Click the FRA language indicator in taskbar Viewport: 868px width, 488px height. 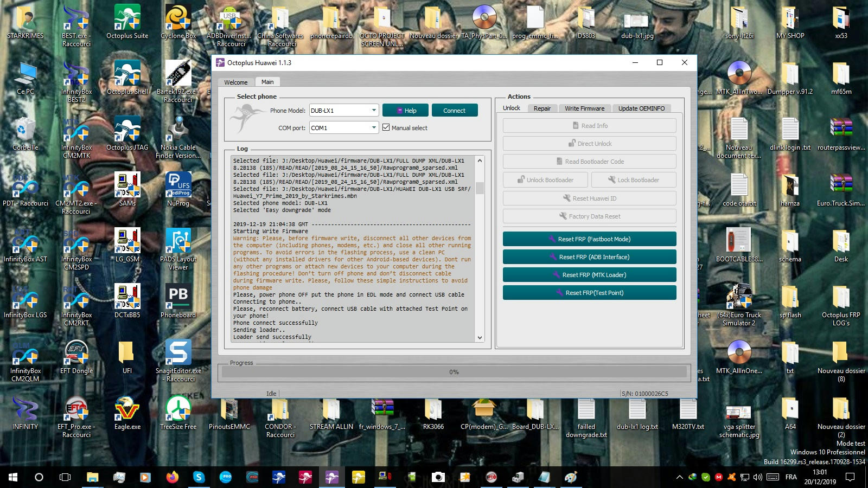[x=791, y=477]
